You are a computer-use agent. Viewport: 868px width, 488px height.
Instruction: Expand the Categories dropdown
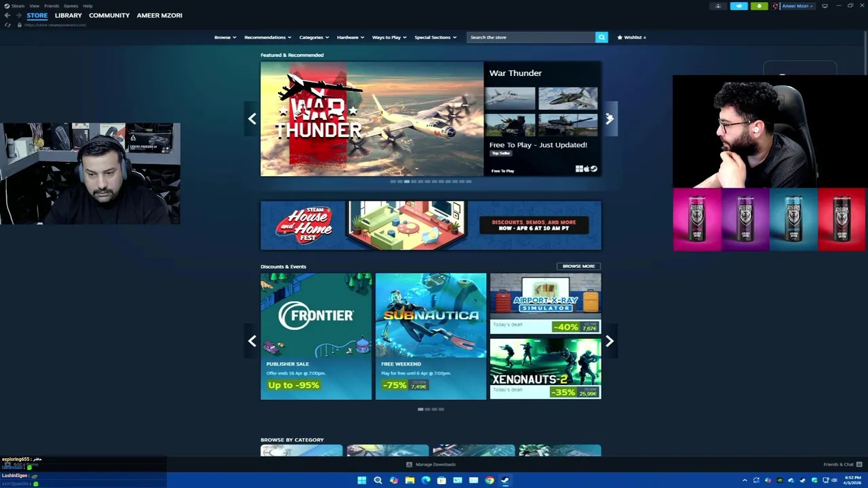(314, 37)
